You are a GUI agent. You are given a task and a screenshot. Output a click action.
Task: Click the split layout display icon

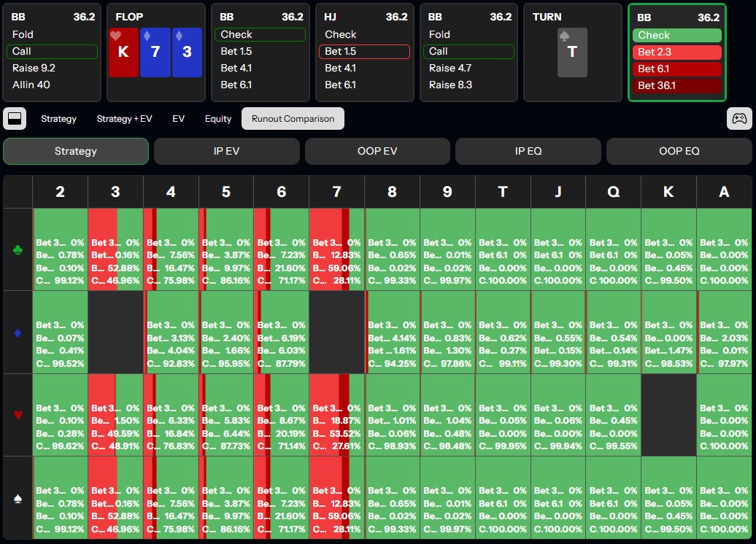(15, 118)
